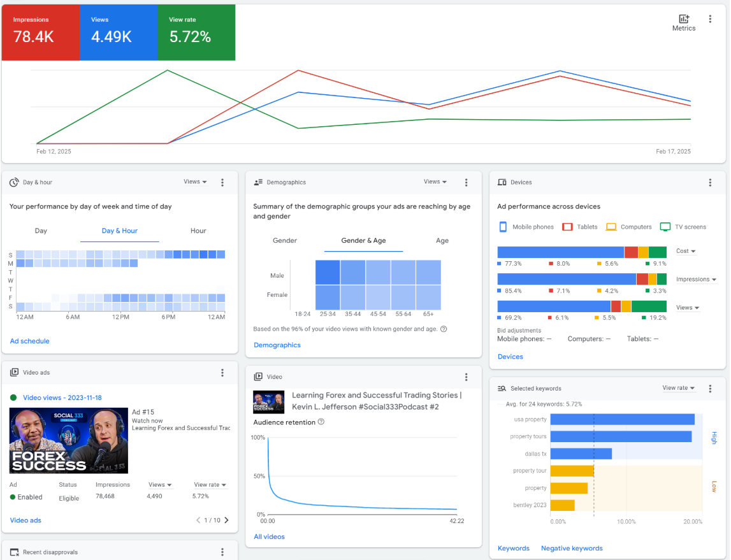Open the Ad schedule link

pyautogui.click(x=29, y=341)
